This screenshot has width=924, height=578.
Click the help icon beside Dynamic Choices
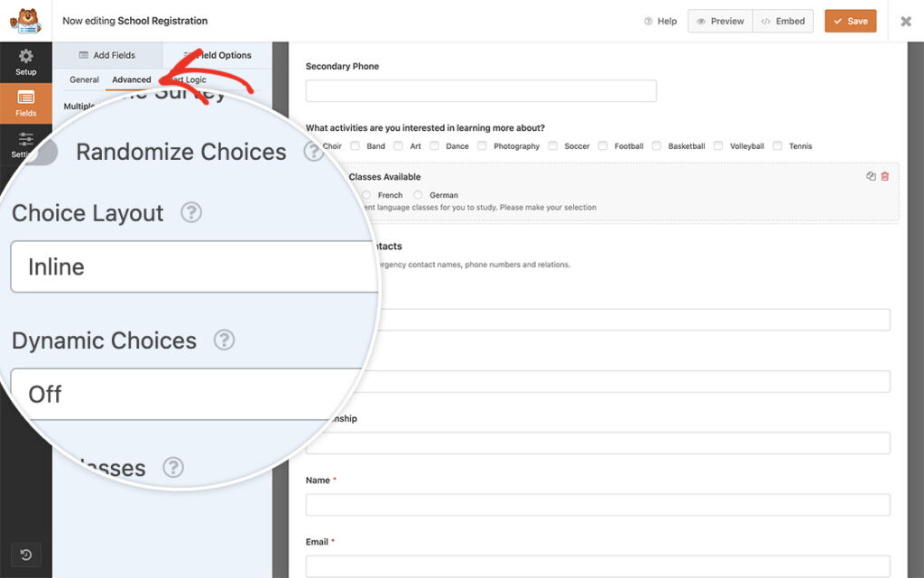tap(224, 340)
